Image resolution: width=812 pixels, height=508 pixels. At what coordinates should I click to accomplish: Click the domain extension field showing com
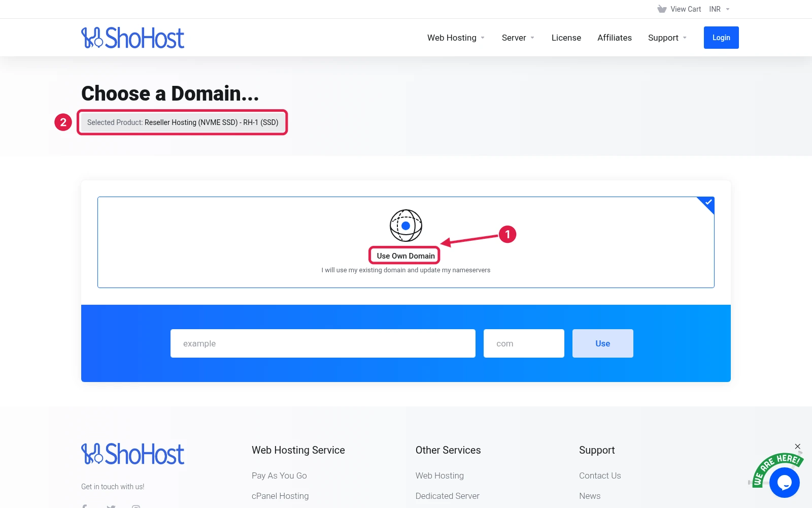pyautogui.click(x=524, y=343)
